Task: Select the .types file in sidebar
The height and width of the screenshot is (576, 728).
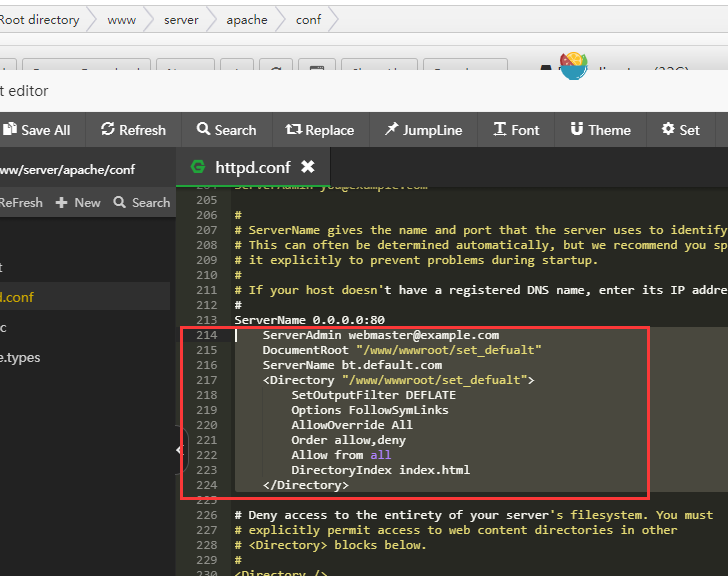Action: (x=20, y=357)
